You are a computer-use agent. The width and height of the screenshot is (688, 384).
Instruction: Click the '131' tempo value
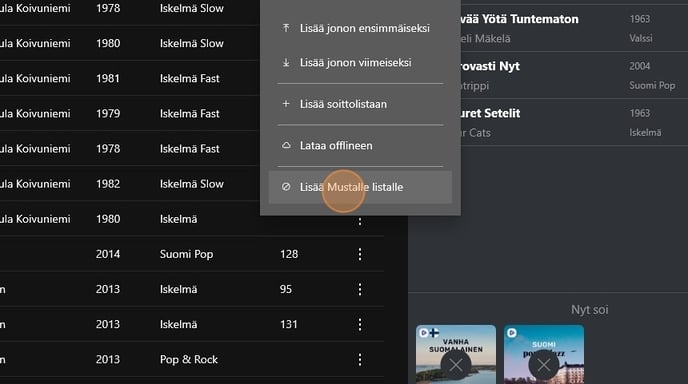click(288, 324)
